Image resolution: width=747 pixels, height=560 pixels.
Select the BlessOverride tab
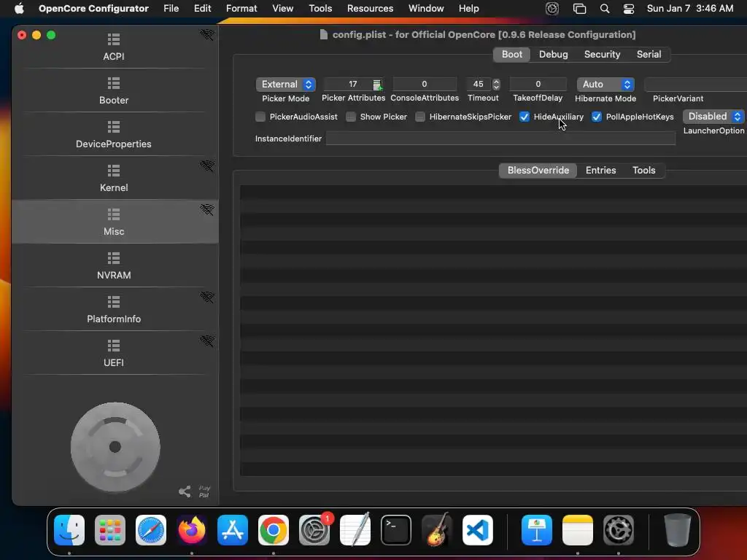(x=538, y=170)
